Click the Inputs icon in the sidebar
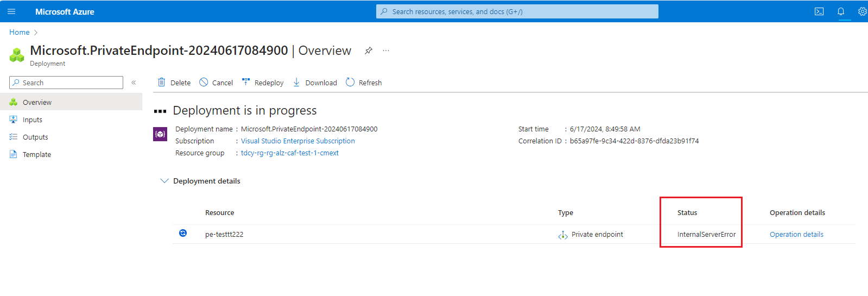 tap(14, 119)
